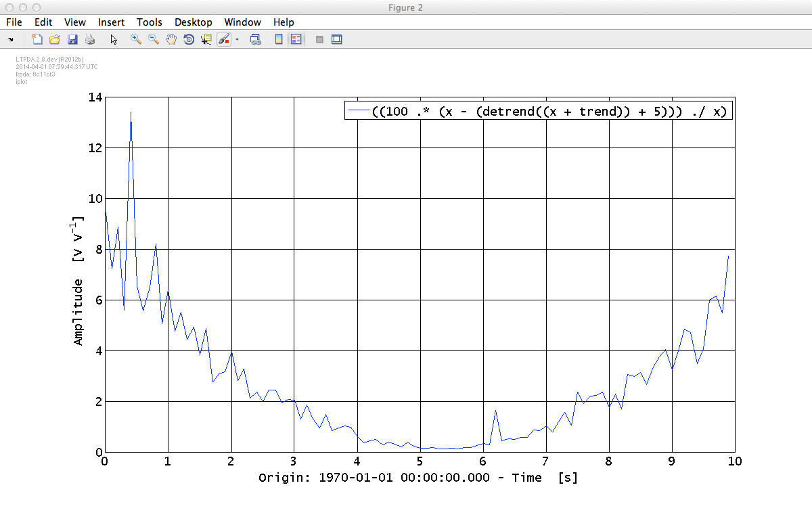812x523 pixels.
Task: Open the brush color dropdown arrow
Action: (x=237, y=40)
